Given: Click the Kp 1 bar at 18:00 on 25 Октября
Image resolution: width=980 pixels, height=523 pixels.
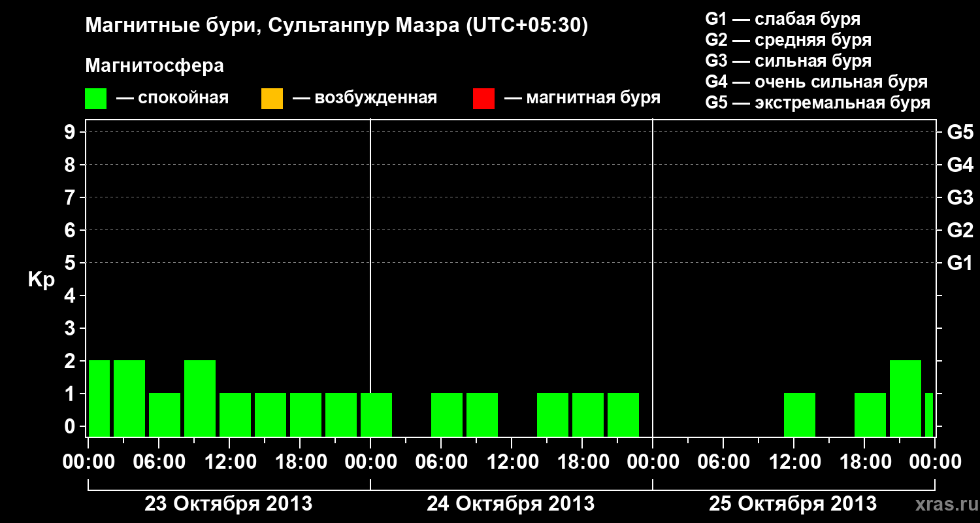Looking at the screenshot, I should tap(870, 414).
